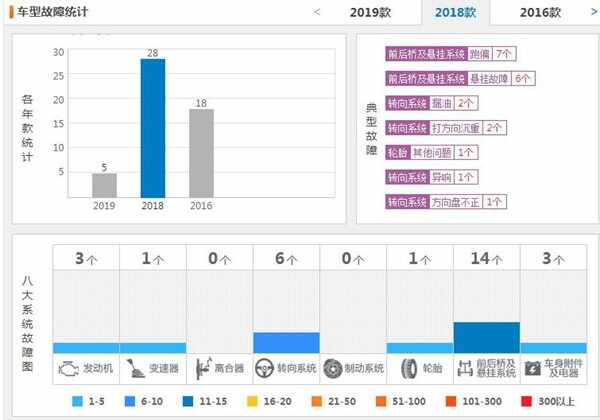
Task: Go to previous model years with left arrow
Action: tap(317, 12)
